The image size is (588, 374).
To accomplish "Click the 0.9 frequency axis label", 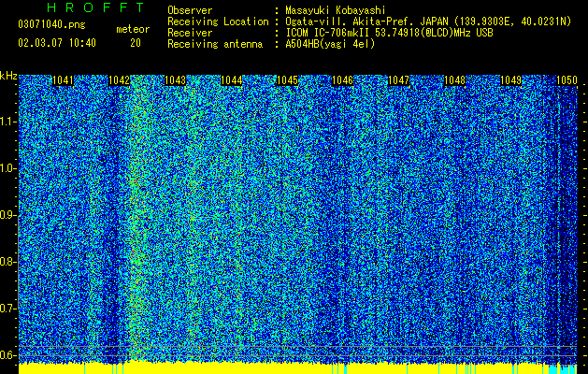I will [7, 215].
